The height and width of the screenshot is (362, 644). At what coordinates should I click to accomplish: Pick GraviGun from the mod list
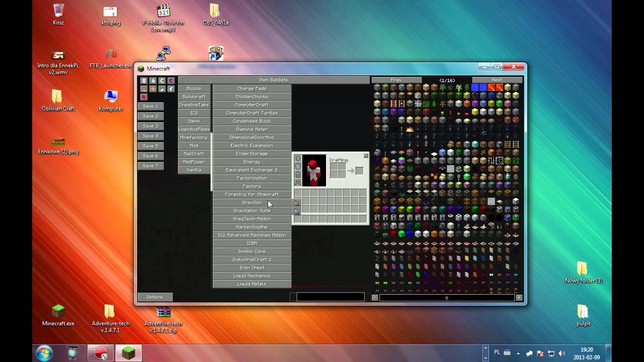(252, 203)
